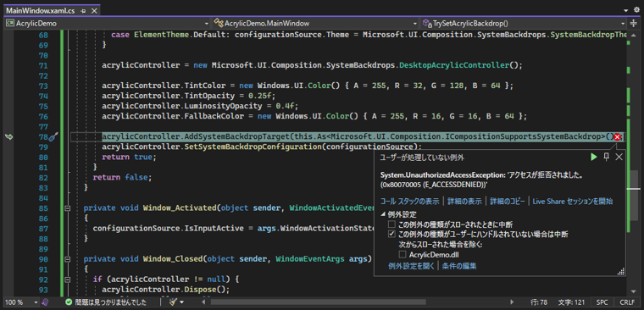Screen dimensions: 644x310
Task: Click the IntelliCode purple icon in bottom bar
Action: tap(46, 302)
